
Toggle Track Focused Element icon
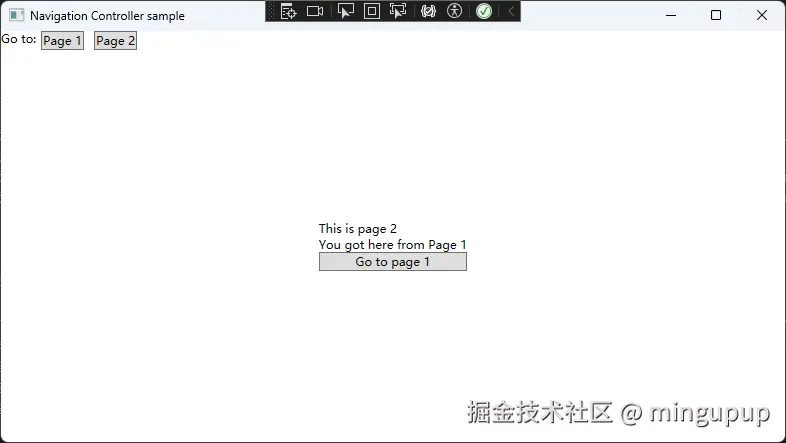click(x=398, y=11)
